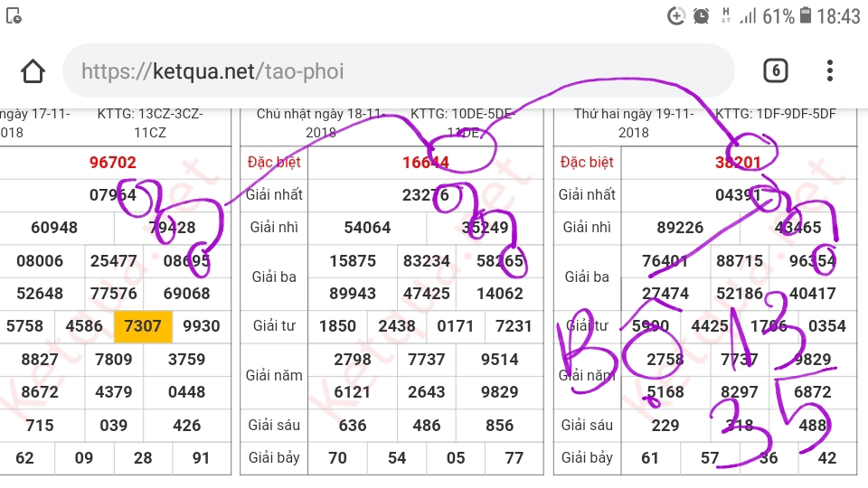Tap the data saver status icon
This screenshot has width=868, height=488.
(x=675, y=15)
